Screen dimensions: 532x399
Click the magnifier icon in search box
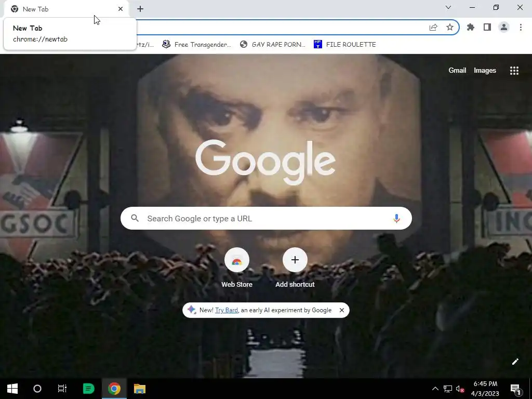[135, 218]
